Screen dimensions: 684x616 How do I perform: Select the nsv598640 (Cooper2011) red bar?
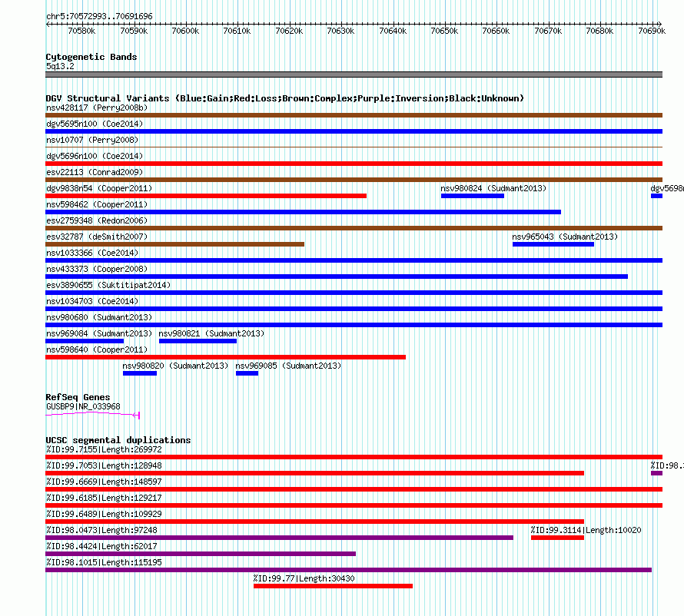pos(225,357)
